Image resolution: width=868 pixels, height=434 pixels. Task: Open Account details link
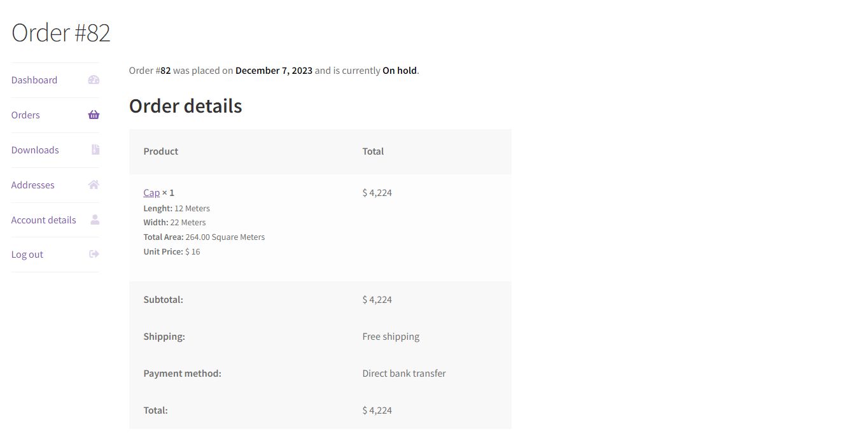pos(44,220)
